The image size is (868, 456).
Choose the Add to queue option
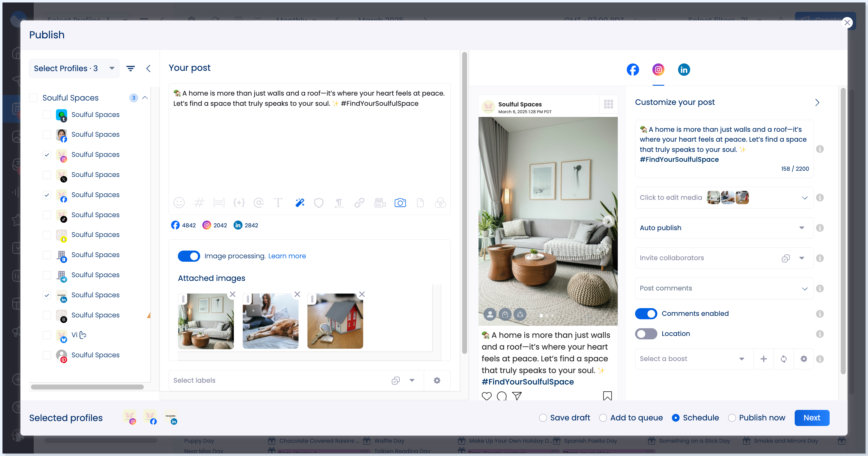click(603, 418)
